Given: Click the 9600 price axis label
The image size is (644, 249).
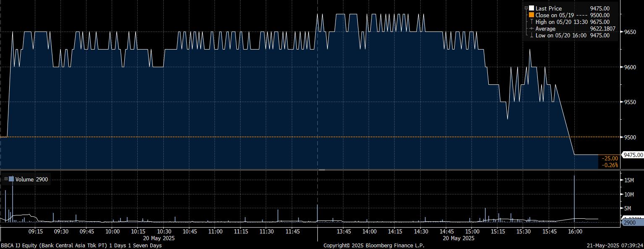Looking at the screenshot, I should tap(630, 67).
